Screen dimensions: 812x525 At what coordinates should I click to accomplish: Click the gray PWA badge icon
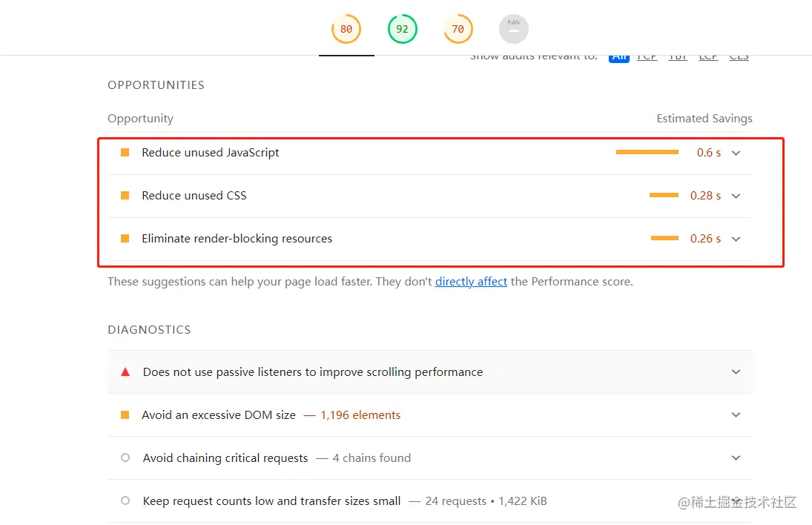(x=514, y=30)
